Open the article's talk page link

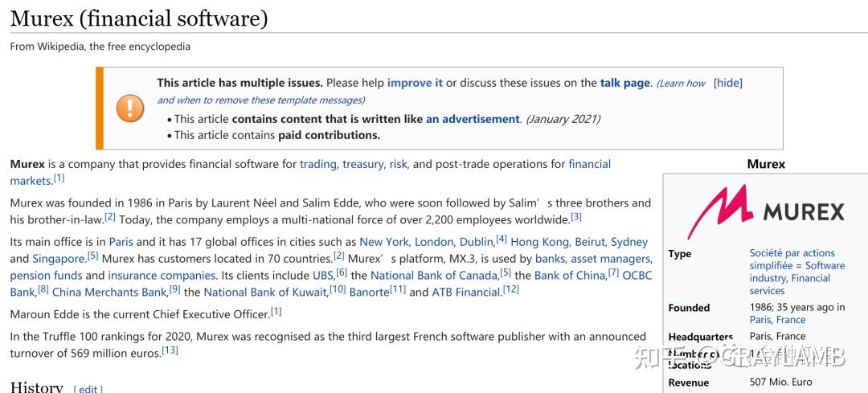pyautogui.click(x=624, y=83)
